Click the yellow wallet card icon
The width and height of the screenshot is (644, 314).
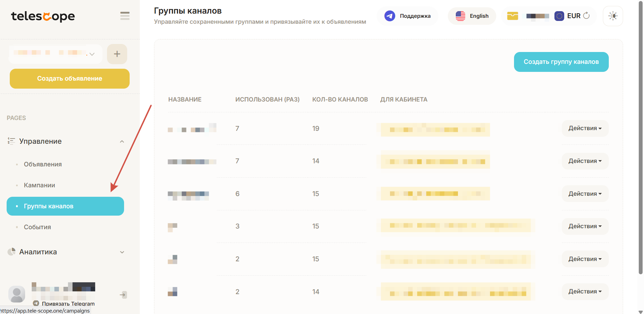coord(512,16)
